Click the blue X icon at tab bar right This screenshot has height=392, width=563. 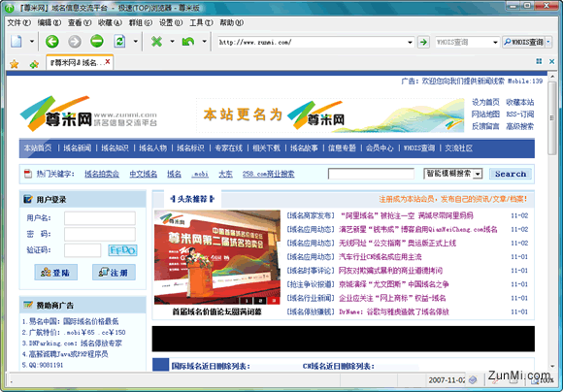click(552, 61)
